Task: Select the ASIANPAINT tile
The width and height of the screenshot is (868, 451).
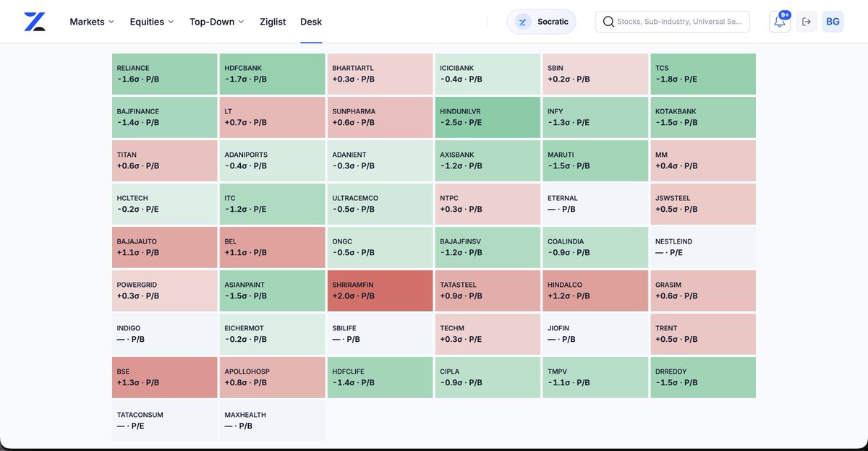Action: [x=272, y=291]
